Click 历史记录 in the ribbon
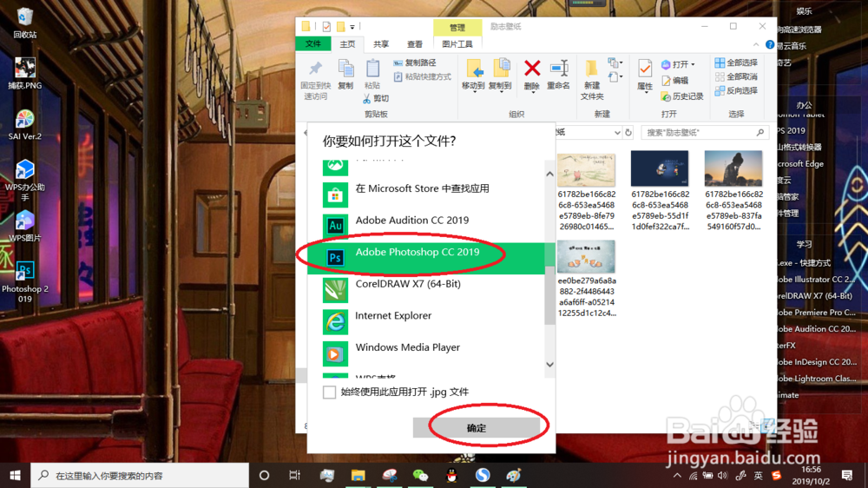This screenshot has width=868, height=488. click(x=682, y=96)
